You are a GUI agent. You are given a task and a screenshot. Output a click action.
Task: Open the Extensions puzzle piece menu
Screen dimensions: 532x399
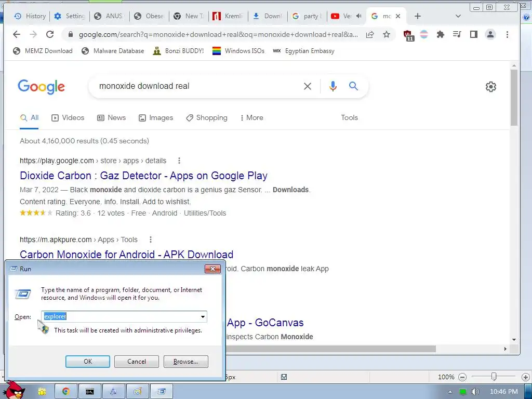pyautogui.click(x=441, y=34)
